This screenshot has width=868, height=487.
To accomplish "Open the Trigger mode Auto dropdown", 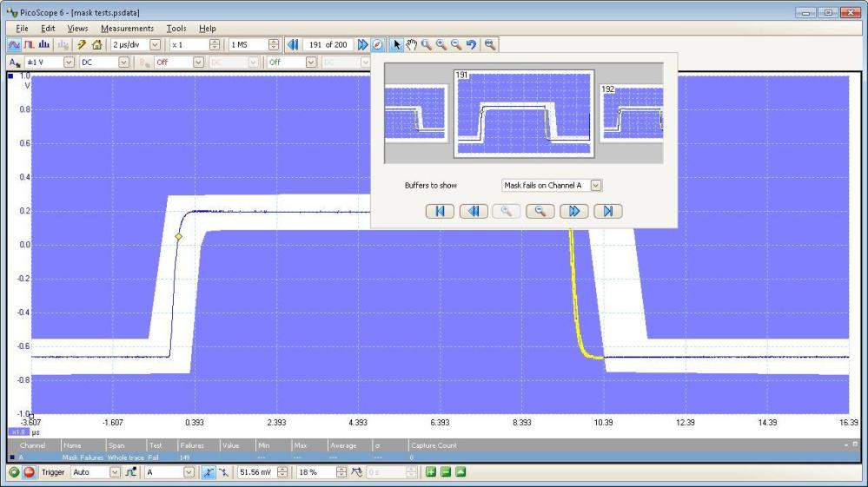I will [x=114, y=472].
